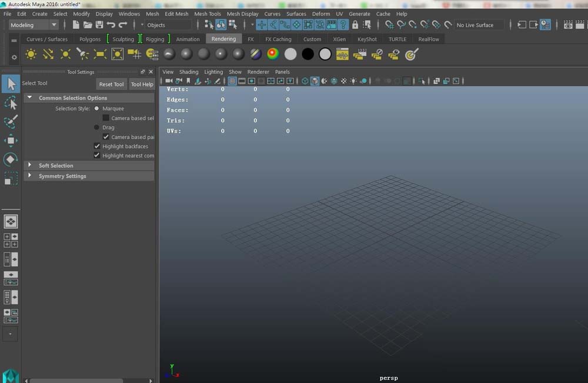The image size is (588, 383).
Task: Expand the Soft Selection section
Action: [x=29, y=165]
